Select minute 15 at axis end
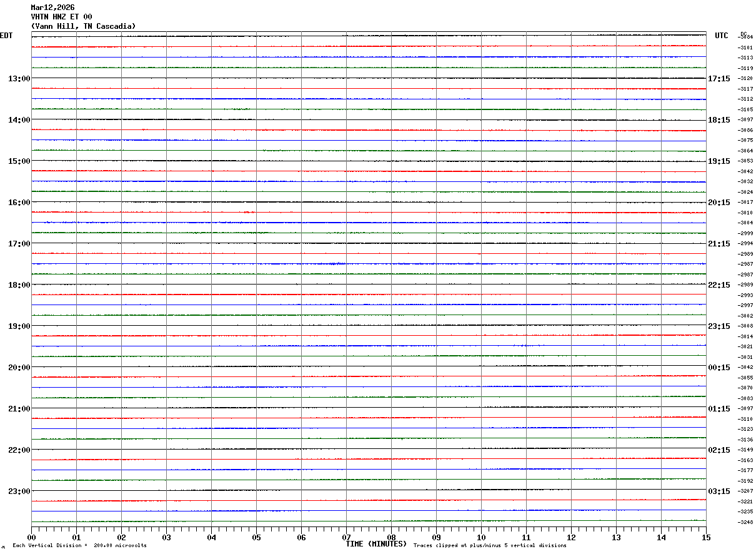The width and height of the screenshot is (756, 554). pos(706,538)
